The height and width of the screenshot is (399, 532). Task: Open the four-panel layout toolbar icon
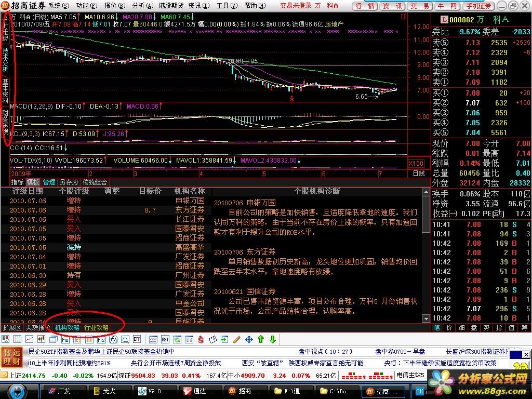pyautogui.click(x=189, y=339)
